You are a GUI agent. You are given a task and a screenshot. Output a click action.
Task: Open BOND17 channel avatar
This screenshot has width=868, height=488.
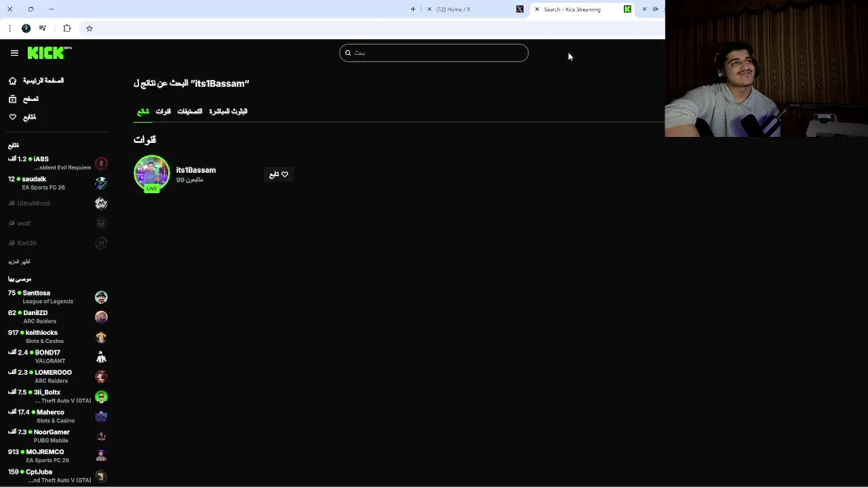[x=101, y=357]
